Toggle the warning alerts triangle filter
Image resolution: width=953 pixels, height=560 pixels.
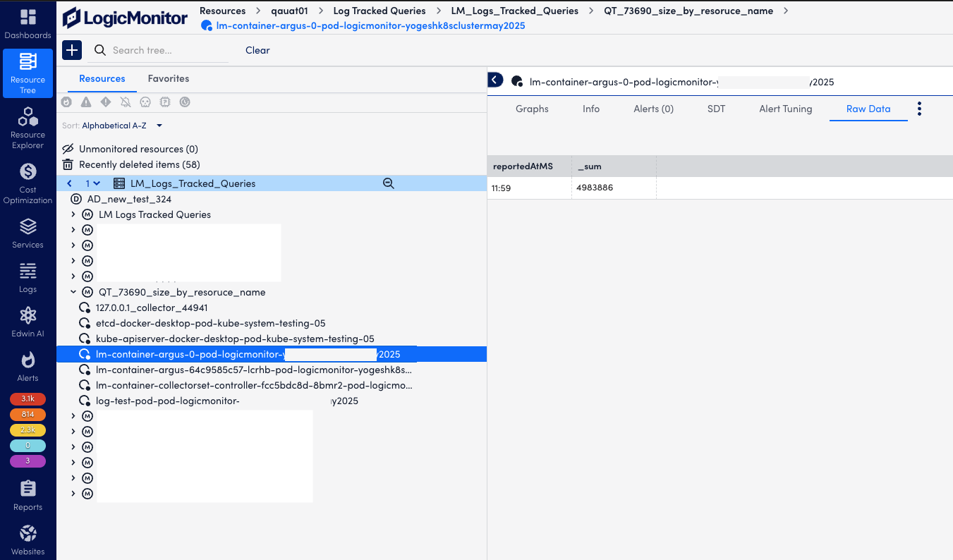[x=85, y=102]
